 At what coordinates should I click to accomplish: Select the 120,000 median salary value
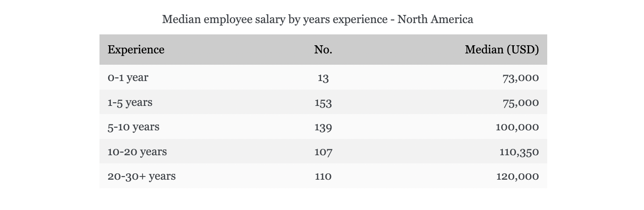(517, 176)
